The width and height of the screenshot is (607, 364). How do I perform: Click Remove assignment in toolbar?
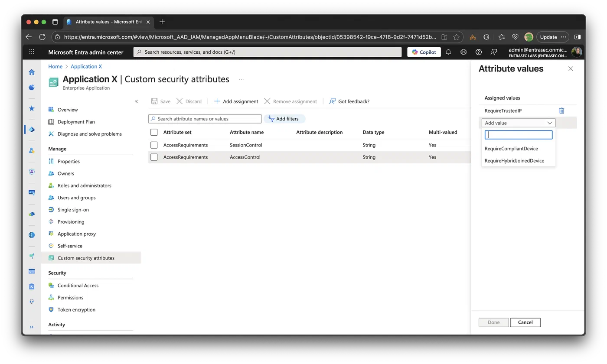pyautogui.click(x=290, y=101)
